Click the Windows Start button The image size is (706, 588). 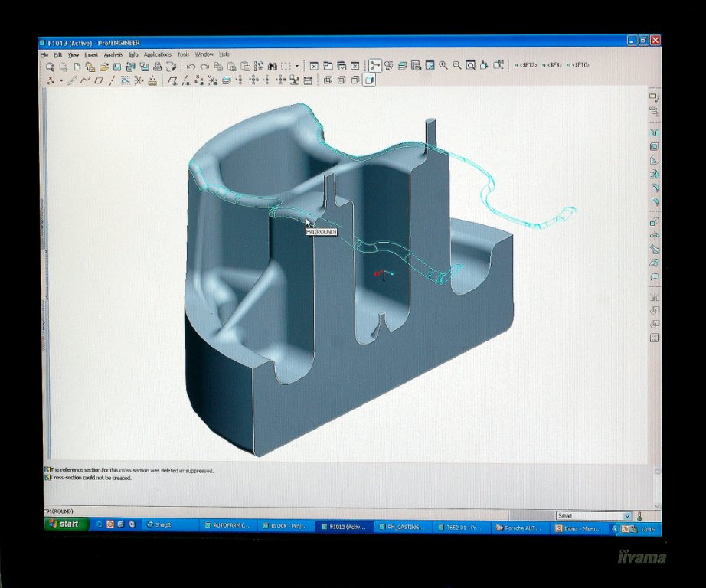click(x=64, y=524)
